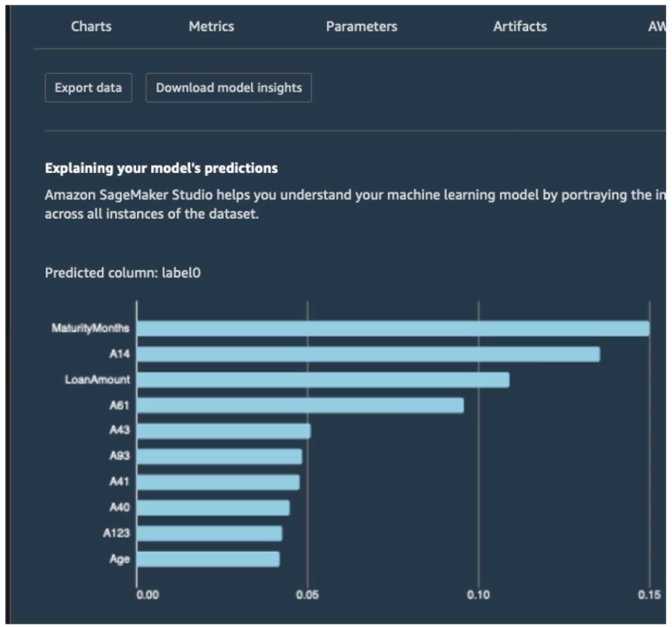The height and width of the screenshot is (627, 672).
Task: Click the Export data button
Action: coord(88,87)
